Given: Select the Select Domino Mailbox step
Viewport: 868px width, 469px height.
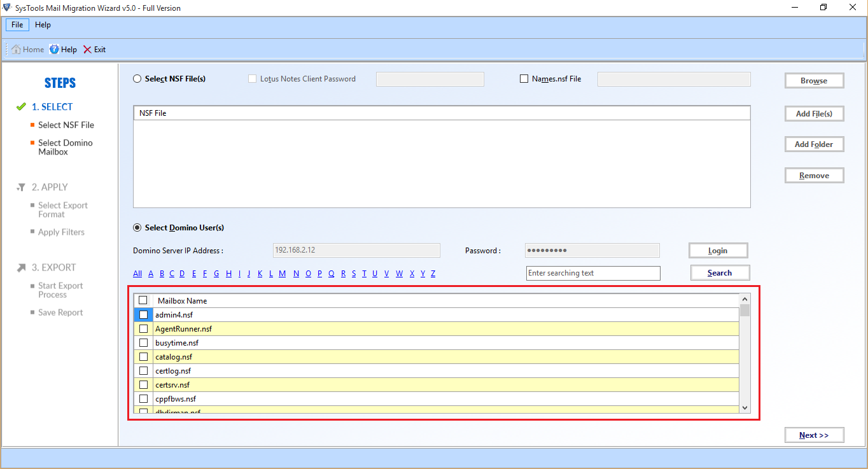Looking at the screenshot, I should (65, 148).
